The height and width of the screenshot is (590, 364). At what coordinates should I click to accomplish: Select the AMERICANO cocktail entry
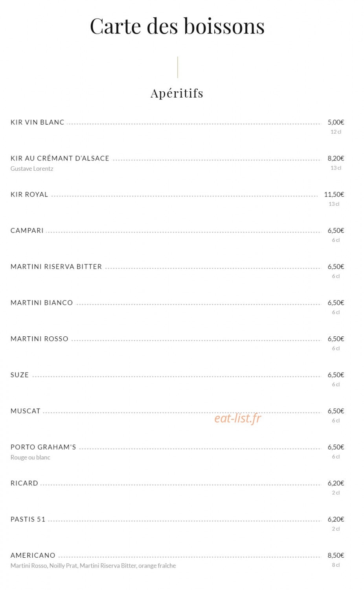click(x=33, y=555)
